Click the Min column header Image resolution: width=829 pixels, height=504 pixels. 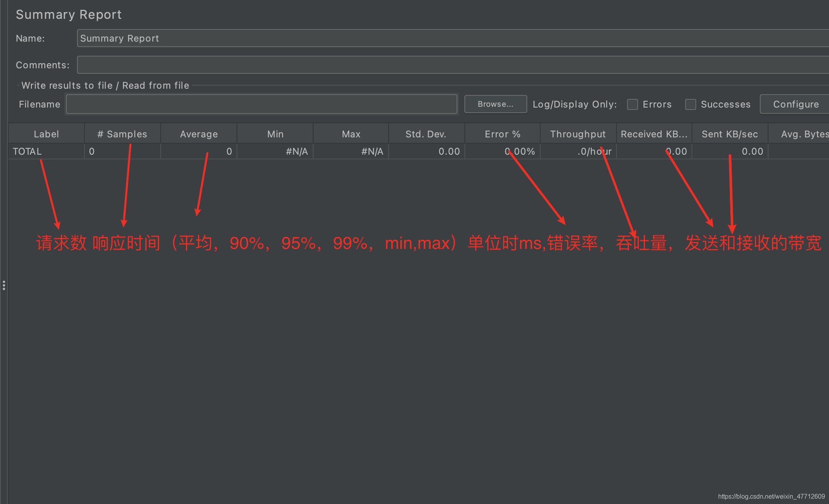point(275,134)
